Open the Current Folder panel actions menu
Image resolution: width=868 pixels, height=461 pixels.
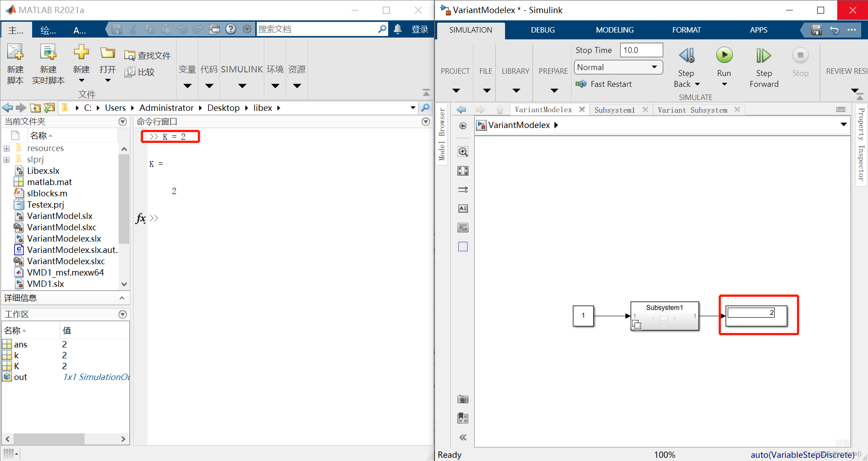[x=123, y=122]
